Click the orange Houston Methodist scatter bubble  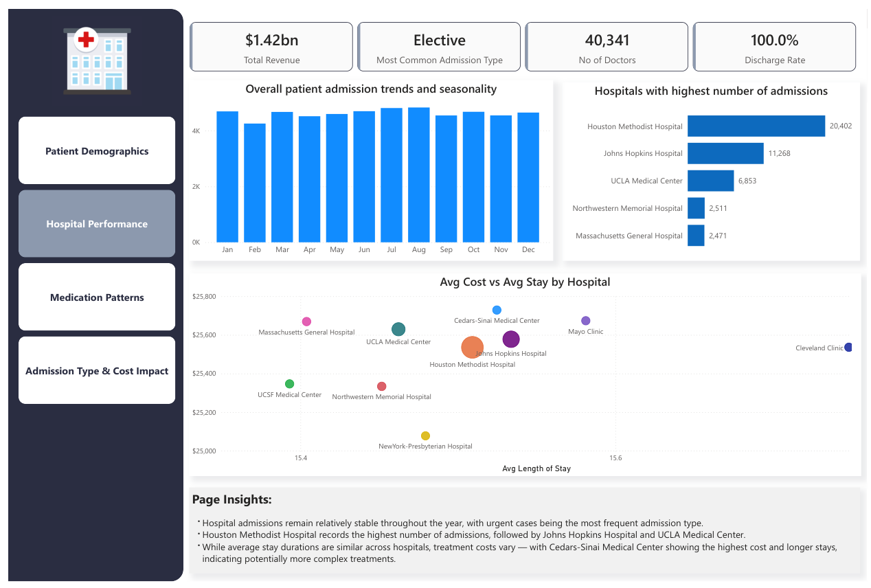click(x=472, y=348)
